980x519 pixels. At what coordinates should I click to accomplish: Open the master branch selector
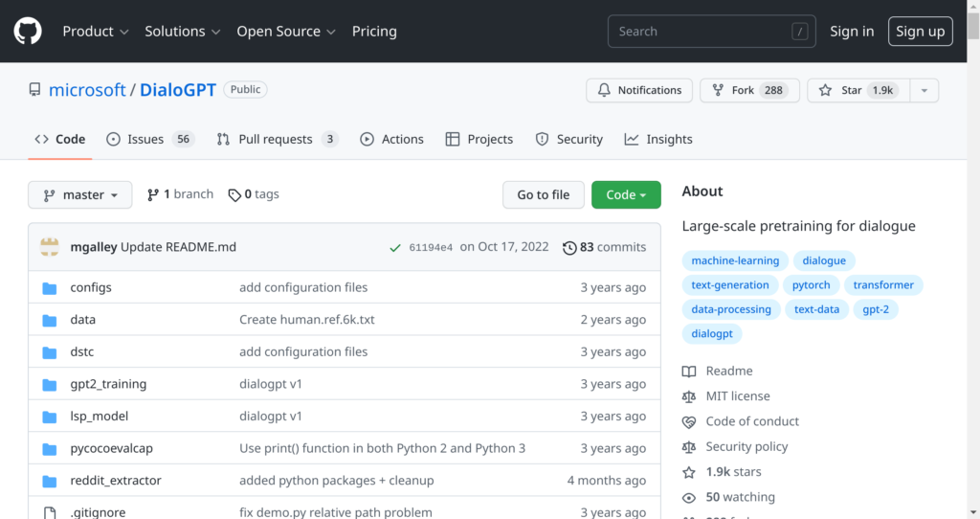80,195
